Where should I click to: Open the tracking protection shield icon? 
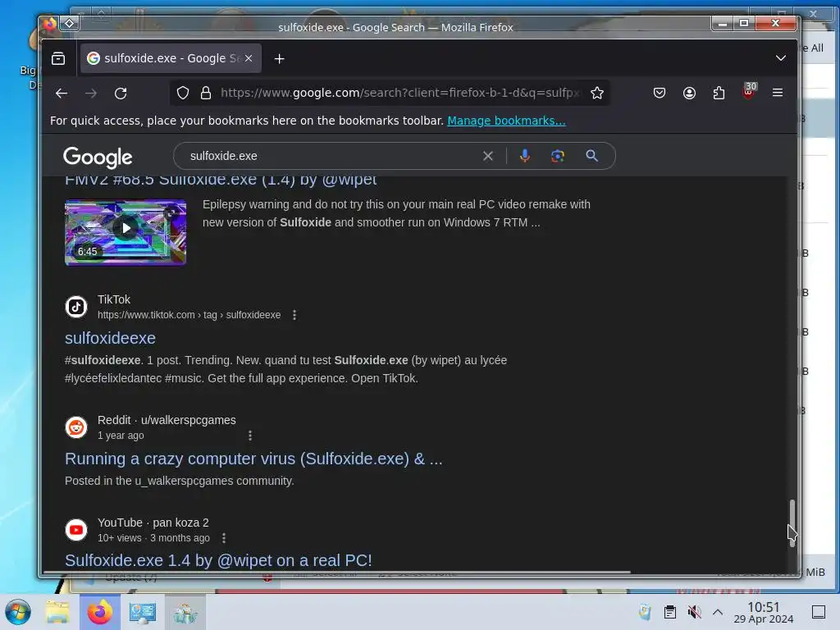tap(183, 94)
